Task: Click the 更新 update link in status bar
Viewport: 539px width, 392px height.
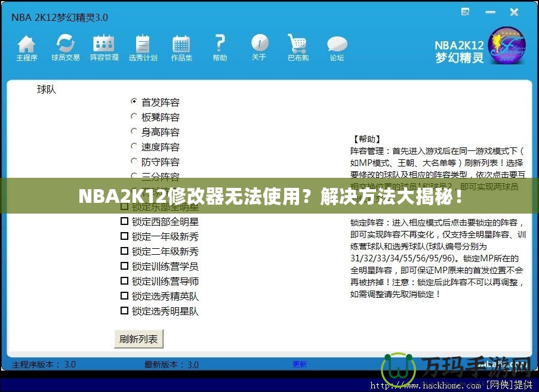Action: tap(300, 364)
